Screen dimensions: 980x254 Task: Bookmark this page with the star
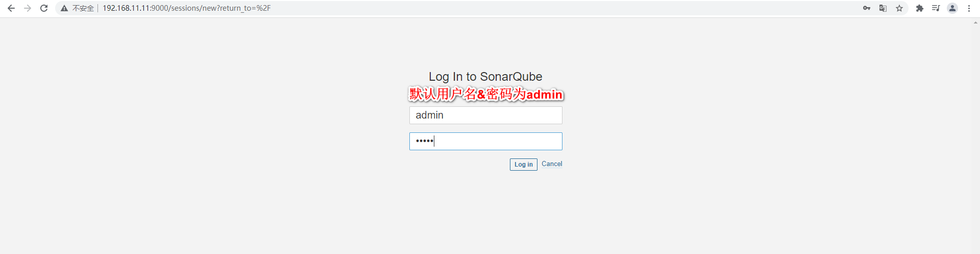point(899,8)
